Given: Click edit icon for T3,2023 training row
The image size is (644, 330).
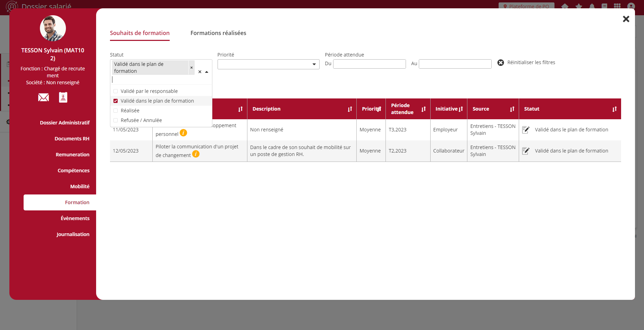Looking at the screenshot, I should click(x=526, y=130).
